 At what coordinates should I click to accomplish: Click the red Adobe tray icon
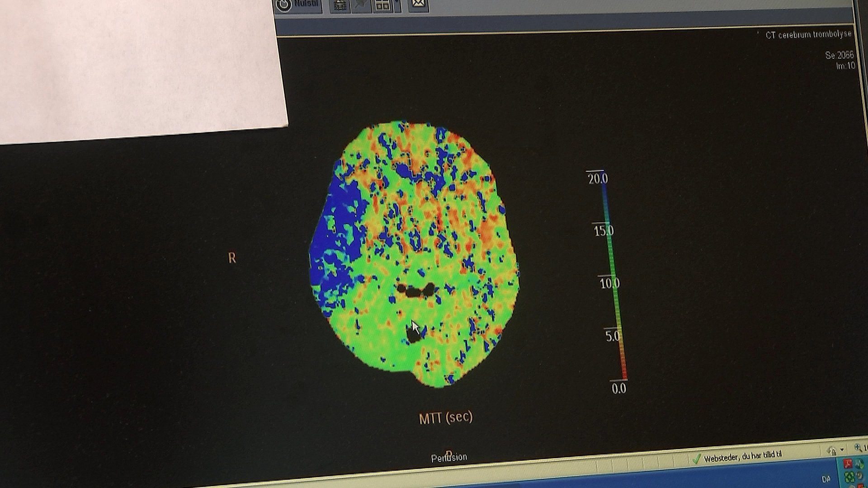847,464
